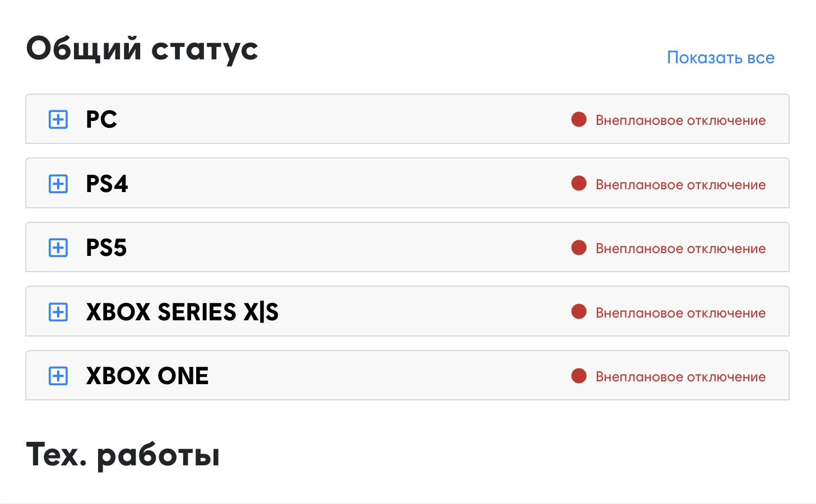
Task: Select the PS4 platform name
Action: 107,184
